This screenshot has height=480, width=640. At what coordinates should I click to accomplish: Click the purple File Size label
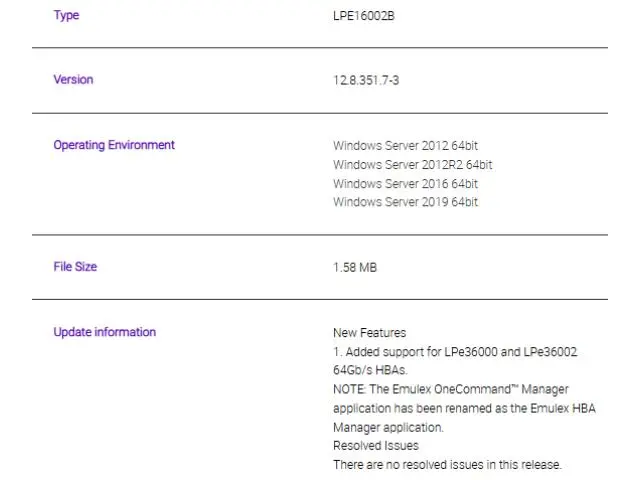point(75,267)
